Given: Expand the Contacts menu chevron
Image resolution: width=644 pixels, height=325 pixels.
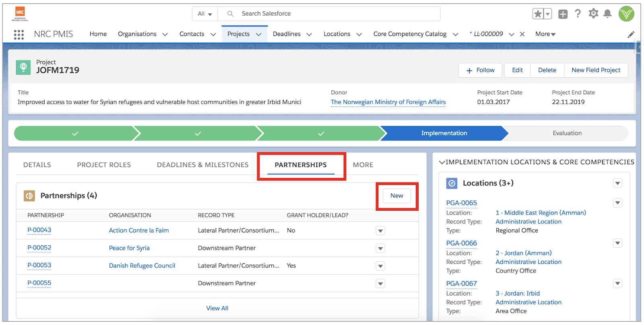Looking at the screenshot, I should point(213,35).
